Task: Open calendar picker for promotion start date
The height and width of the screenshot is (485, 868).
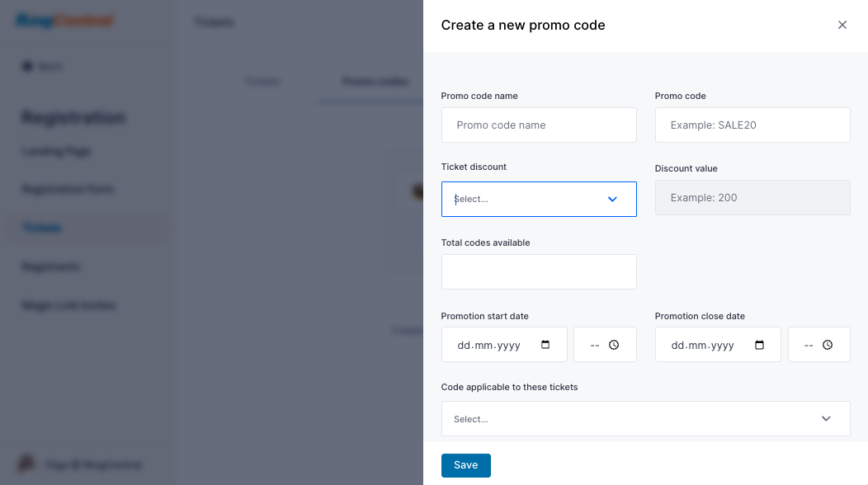Action: coord(545,345)
